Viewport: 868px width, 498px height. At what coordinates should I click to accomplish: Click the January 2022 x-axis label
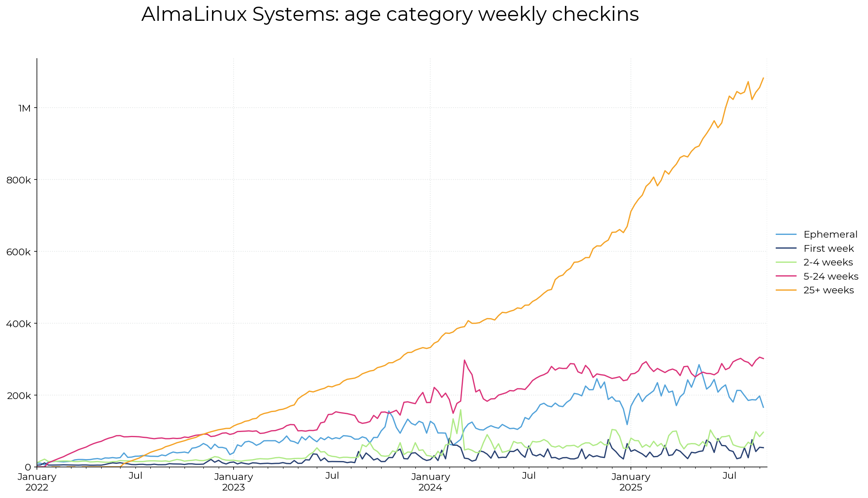pyautogui.click(x=37, y=482)
